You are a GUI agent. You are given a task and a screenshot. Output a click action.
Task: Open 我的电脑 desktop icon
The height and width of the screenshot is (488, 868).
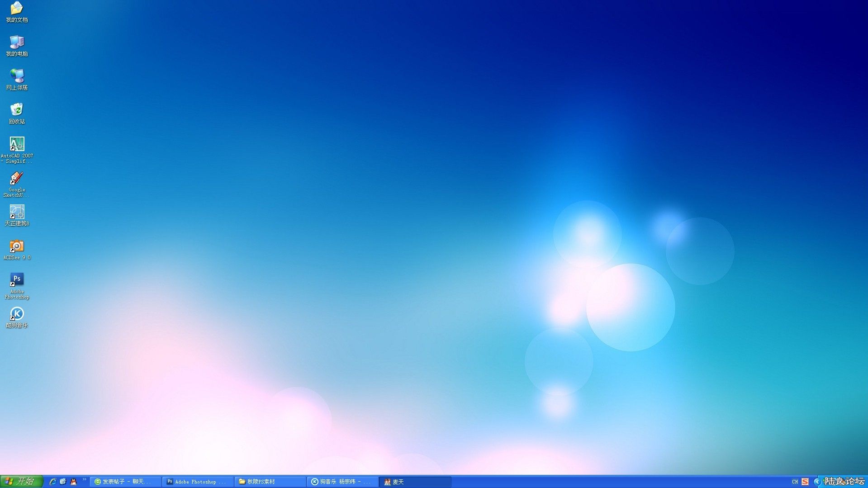click(17, 45)
